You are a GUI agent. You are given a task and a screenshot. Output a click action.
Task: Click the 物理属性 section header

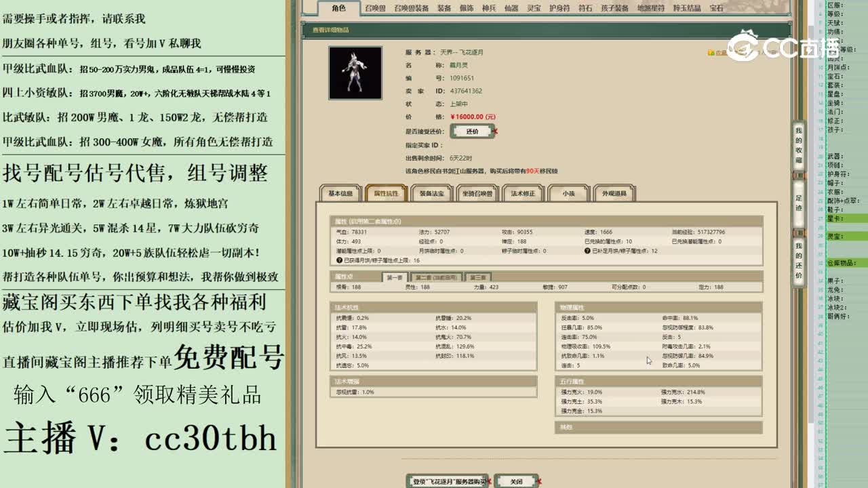[658, 308]
